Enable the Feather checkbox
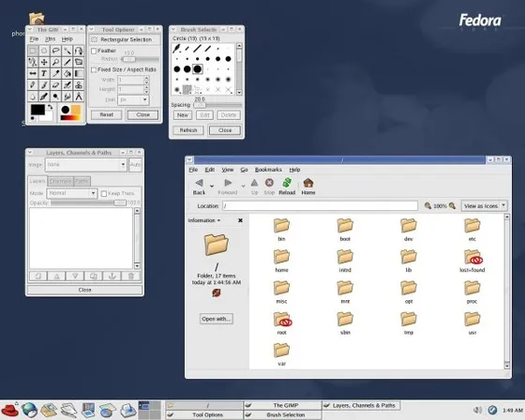This screenshot has width=525, height=420. 94,51
